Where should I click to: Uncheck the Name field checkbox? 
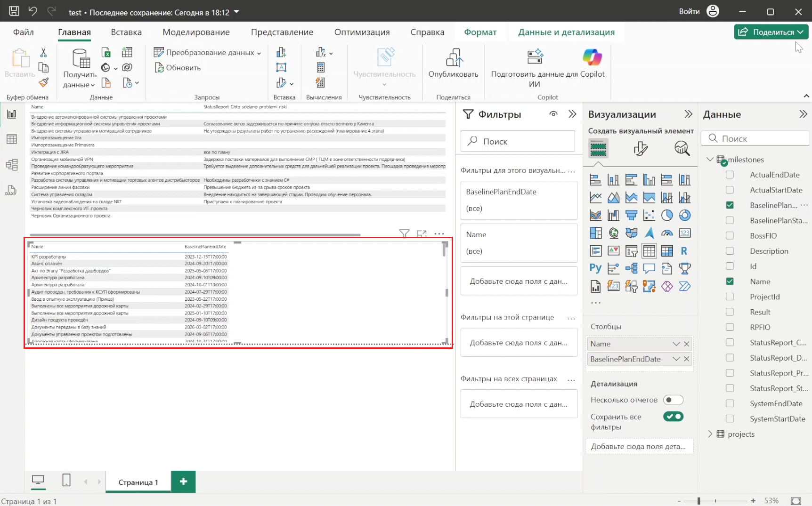pyautogui.click(x=730, y=281)
